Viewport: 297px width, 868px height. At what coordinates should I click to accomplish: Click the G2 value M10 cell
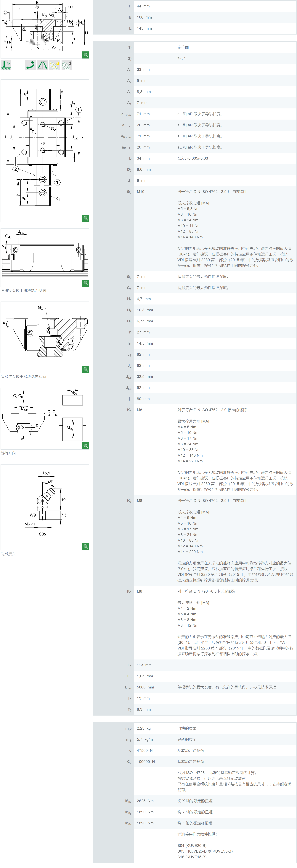point(141,192)
